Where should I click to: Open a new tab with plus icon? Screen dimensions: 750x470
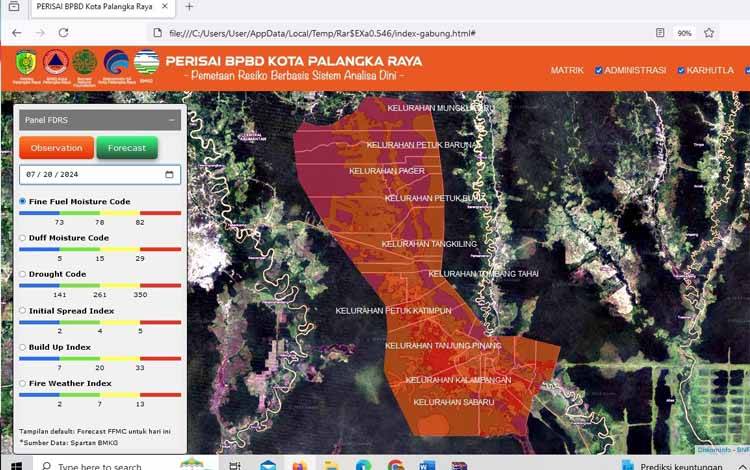189,7
